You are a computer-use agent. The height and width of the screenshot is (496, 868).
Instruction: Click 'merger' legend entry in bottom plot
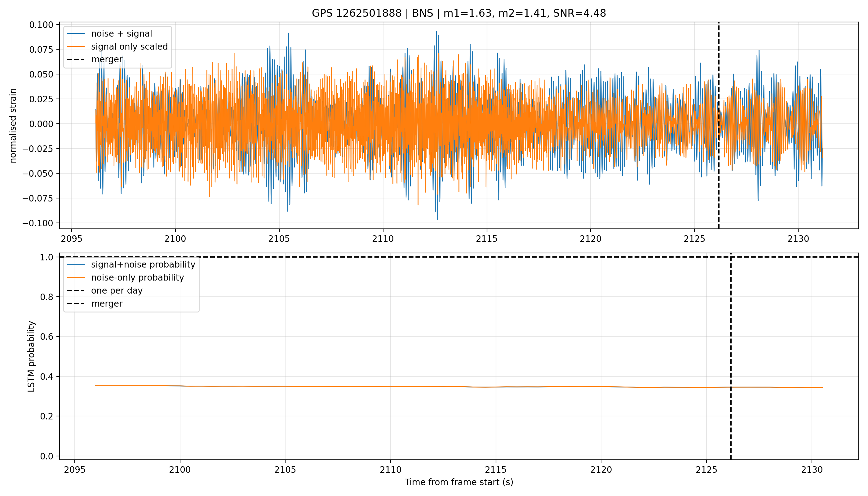pyautogui.click(x=107, y=303)
